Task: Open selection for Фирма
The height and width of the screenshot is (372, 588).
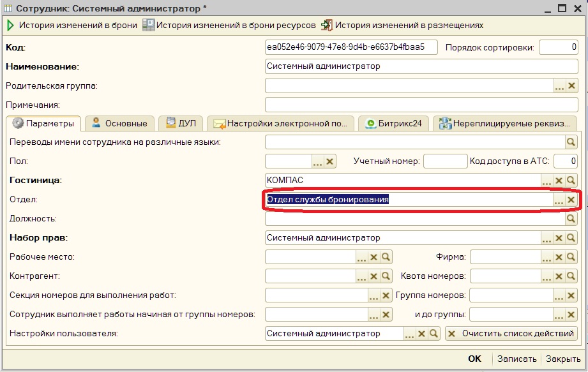Action: (x=547, y=257)
